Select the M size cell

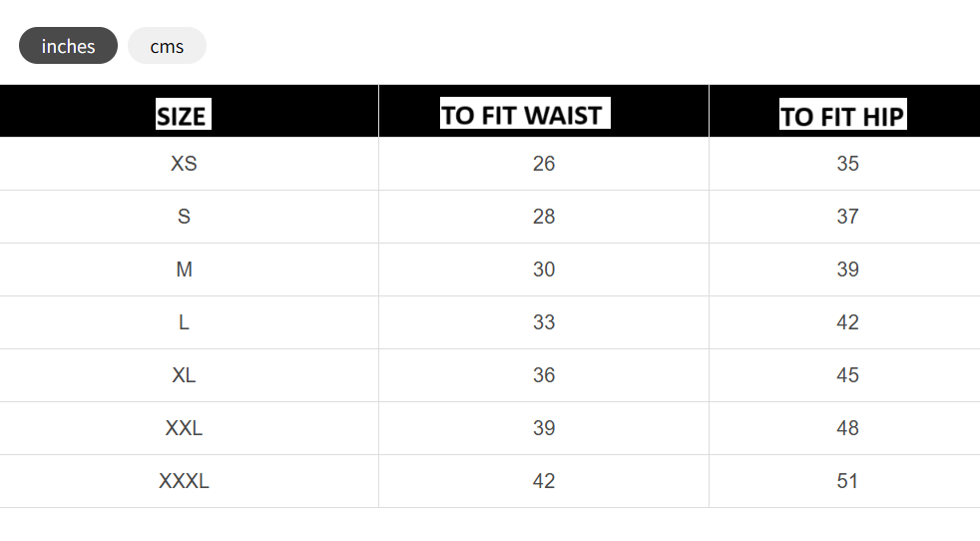click(184, 270)
